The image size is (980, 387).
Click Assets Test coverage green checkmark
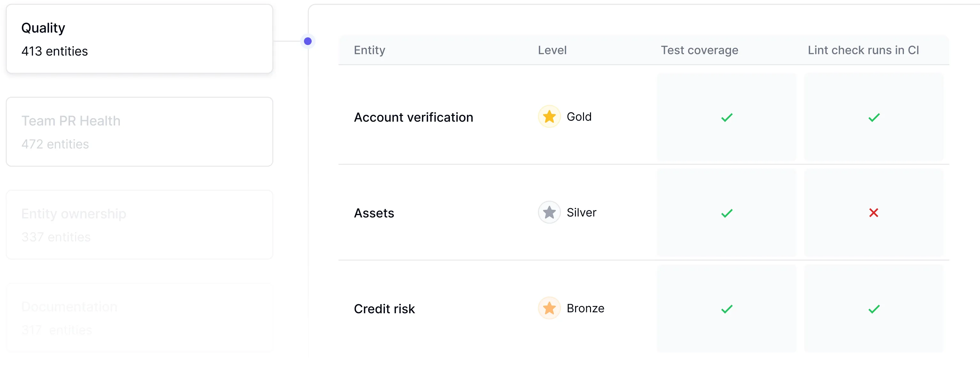(x=727, y=213)
